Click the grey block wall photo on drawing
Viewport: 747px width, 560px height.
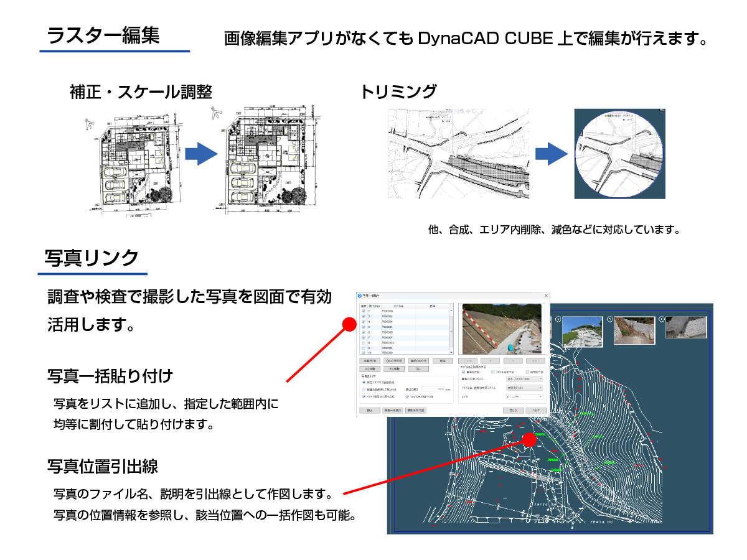686,327
